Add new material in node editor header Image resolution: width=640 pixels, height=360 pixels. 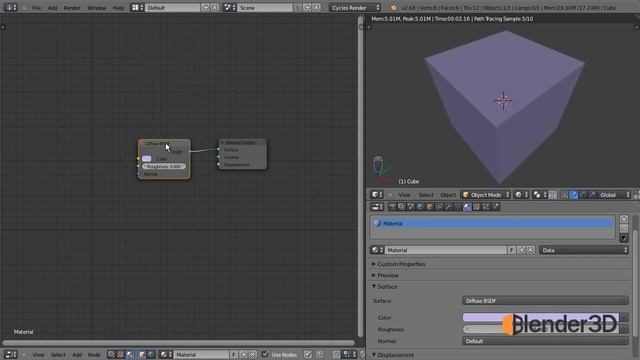tap(244, 355)
